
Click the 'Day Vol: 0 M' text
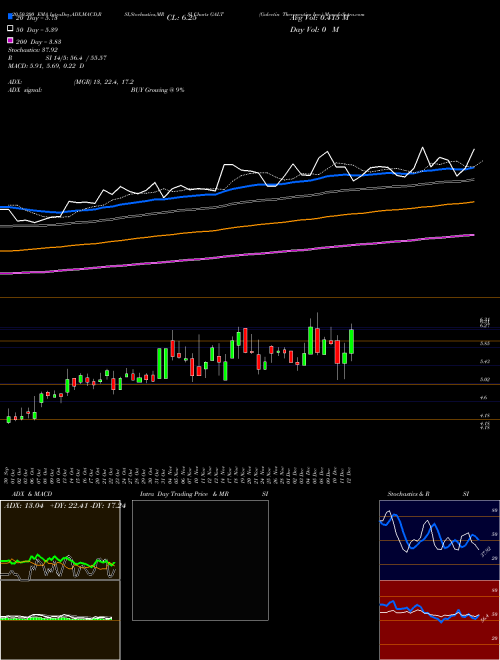pos(314,29)
